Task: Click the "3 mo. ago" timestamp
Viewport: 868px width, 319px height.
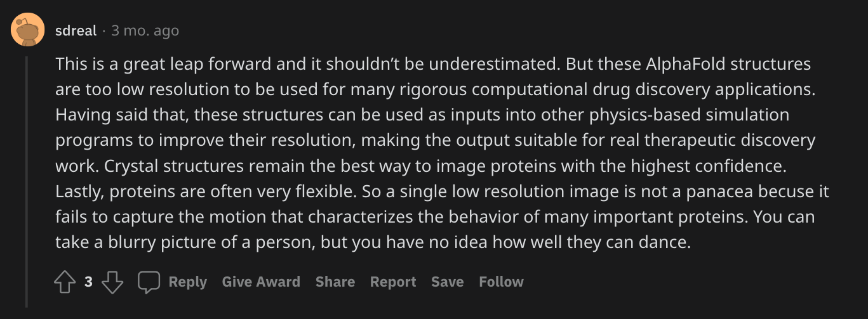Action: [145, 30]
